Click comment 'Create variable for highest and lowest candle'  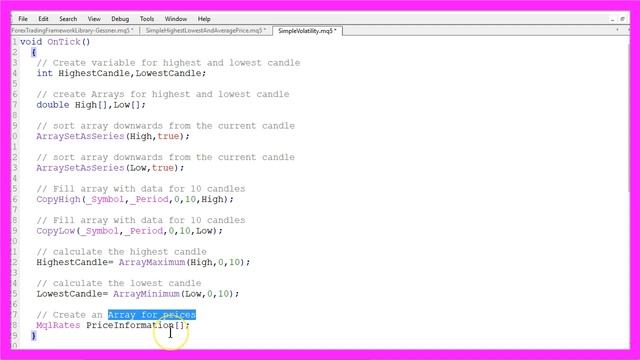(168, 63)
